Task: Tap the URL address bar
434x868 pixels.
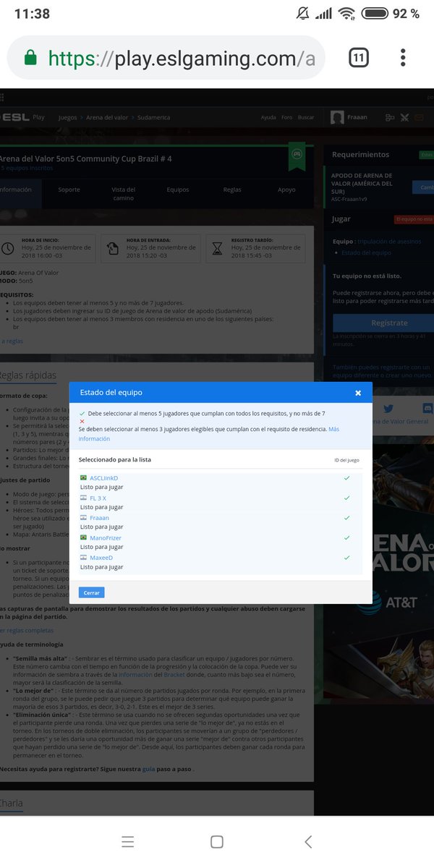Action: click(x=166, y=58)
